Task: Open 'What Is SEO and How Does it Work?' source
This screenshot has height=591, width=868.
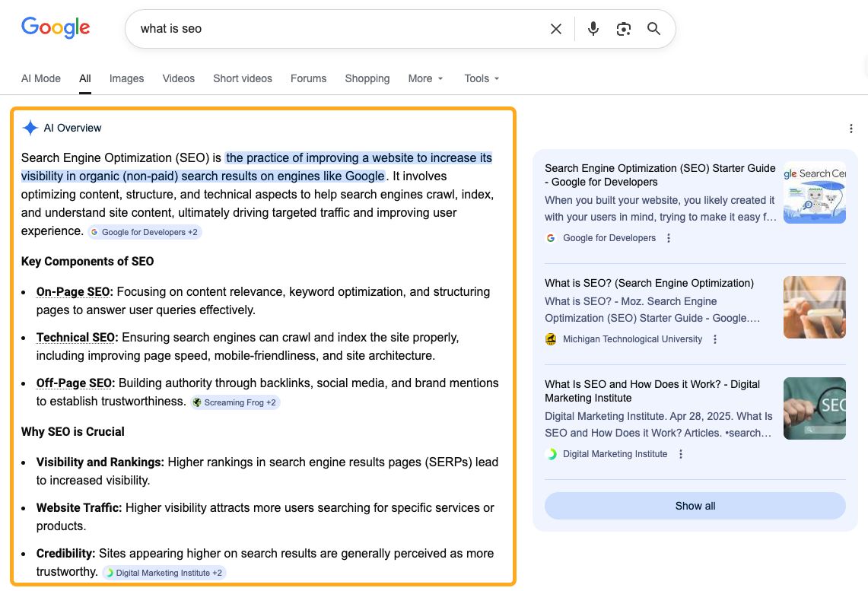Action: click(652, 391)
